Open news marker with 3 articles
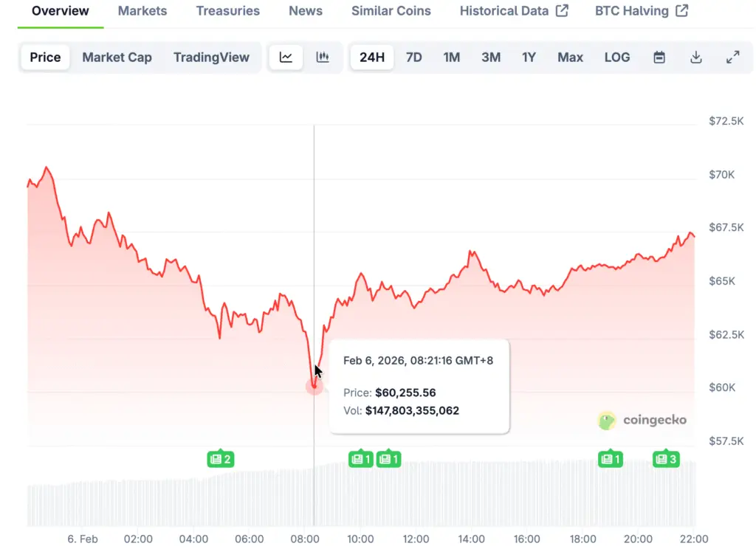 665,459
